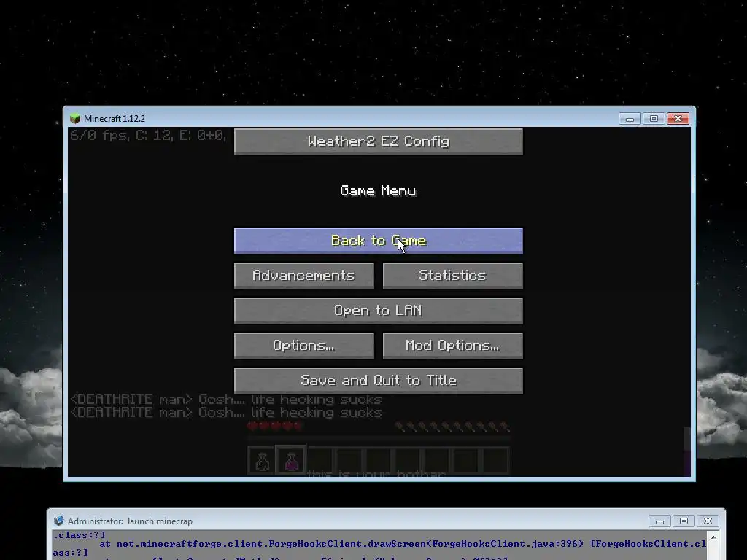Viewport: 747px width, 560px height.
Task: Click first DEATHRITE man chat message
Action: (x=226, y=400)
